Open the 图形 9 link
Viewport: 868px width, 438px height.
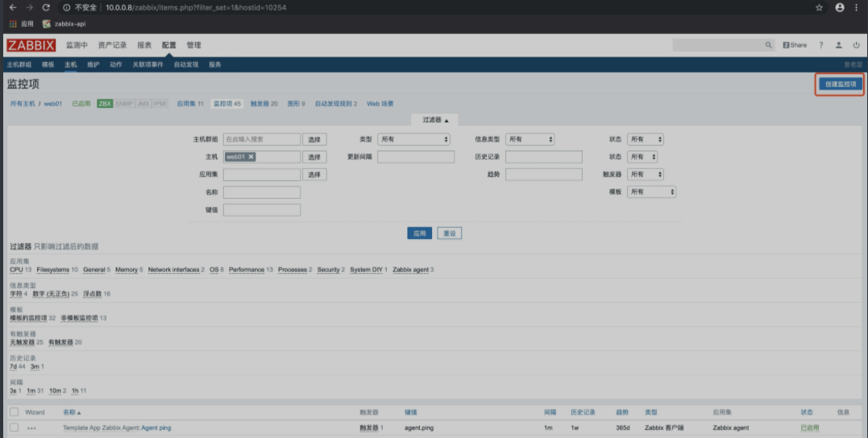(296, 103)
